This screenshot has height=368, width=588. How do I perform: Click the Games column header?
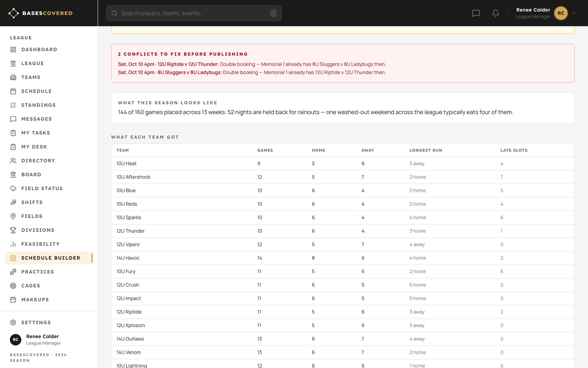click(265, 151)
